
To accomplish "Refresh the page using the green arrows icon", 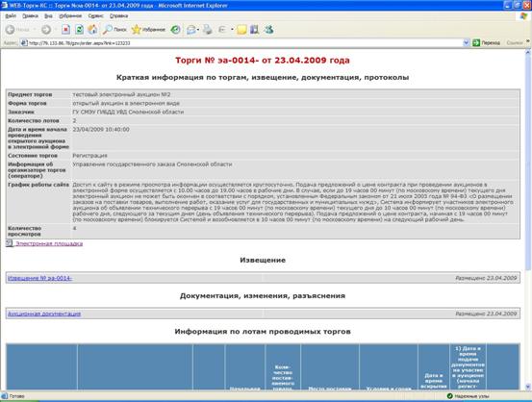I will pyautogui.click(x=79, y=30).
